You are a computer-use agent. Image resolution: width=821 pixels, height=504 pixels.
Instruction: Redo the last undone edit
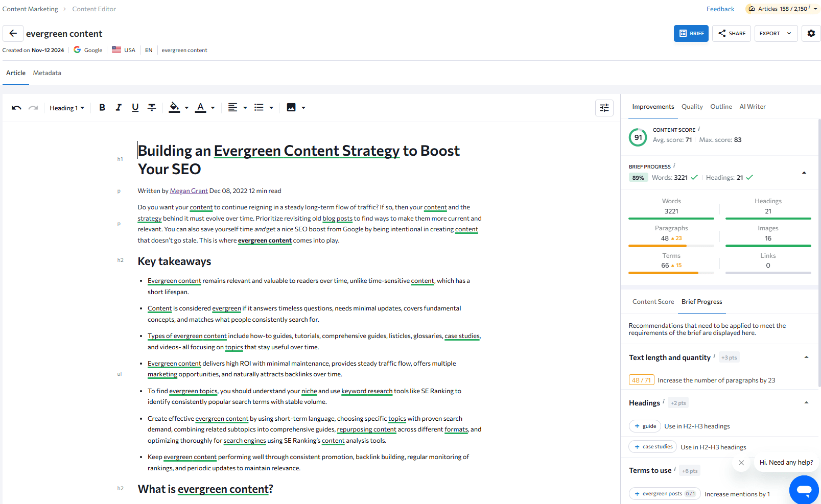pos(33,108)
